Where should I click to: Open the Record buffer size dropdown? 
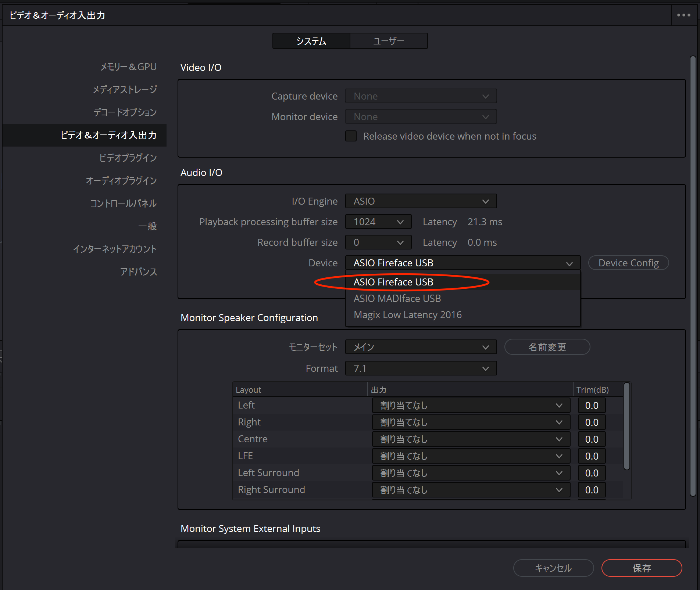(378, 242)
